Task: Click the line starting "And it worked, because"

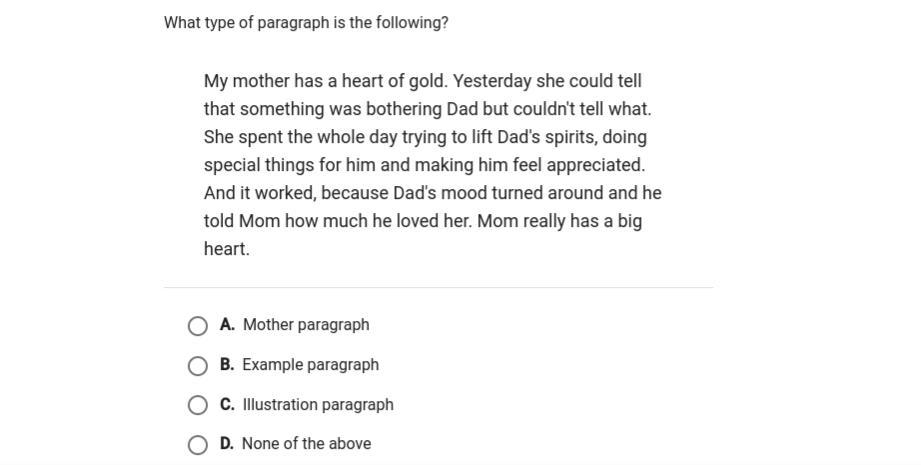Action: [432, 193]
